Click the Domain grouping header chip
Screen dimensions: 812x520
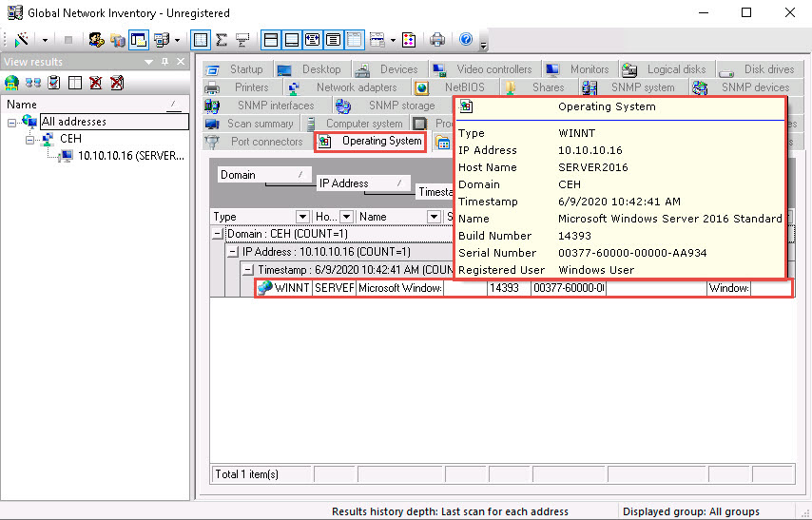pos(264,175)
